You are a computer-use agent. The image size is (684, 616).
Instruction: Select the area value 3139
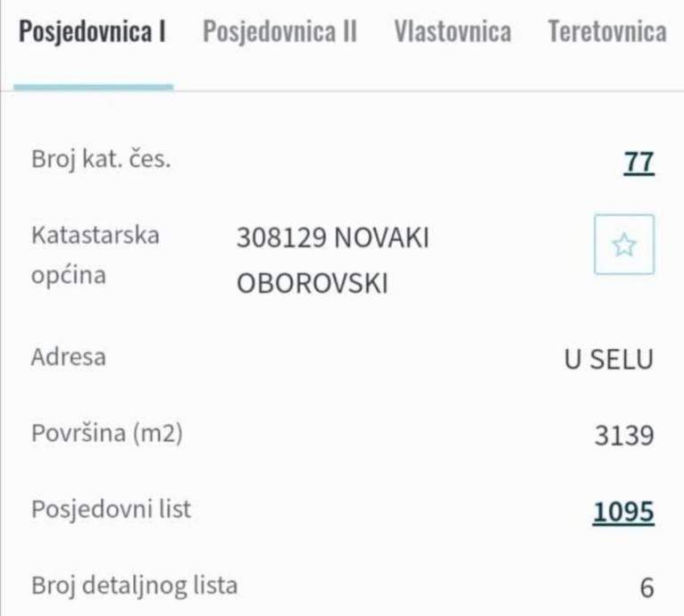pos(624,436)
